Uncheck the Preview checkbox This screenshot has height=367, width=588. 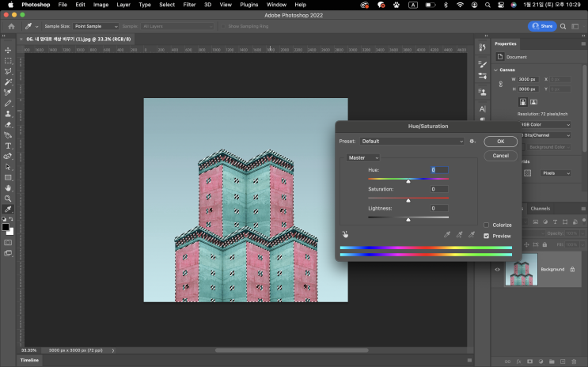(487, 236)
